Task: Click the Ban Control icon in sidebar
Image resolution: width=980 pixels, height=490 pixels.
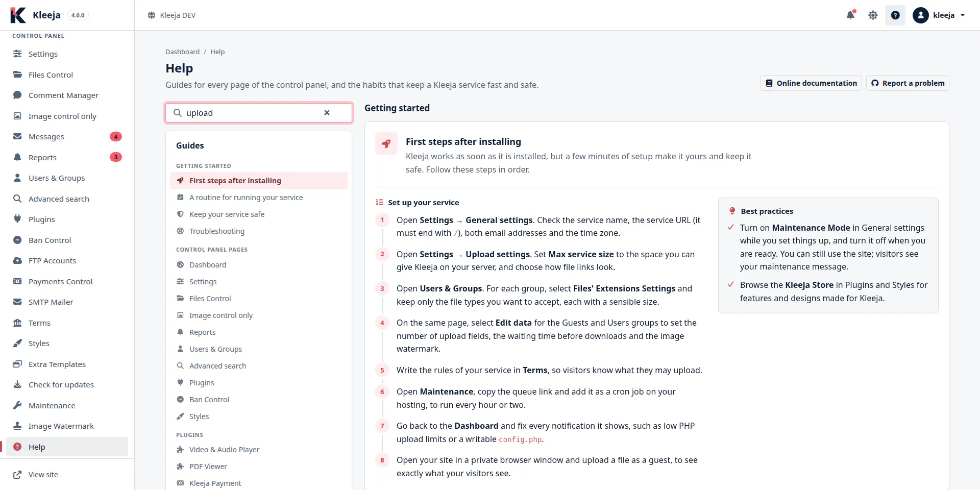Action: click(x=17, y=240)
